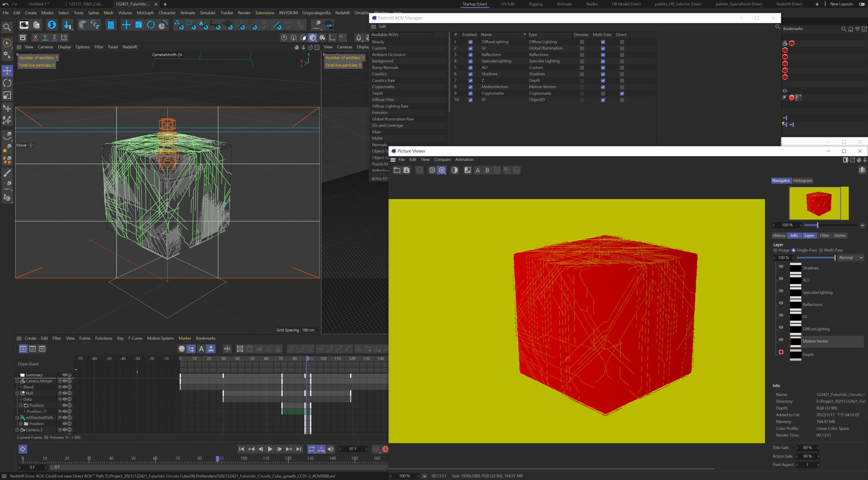Screen dimensions: 868x480
Task: Open the MoGraph menu
Action: 145,13
